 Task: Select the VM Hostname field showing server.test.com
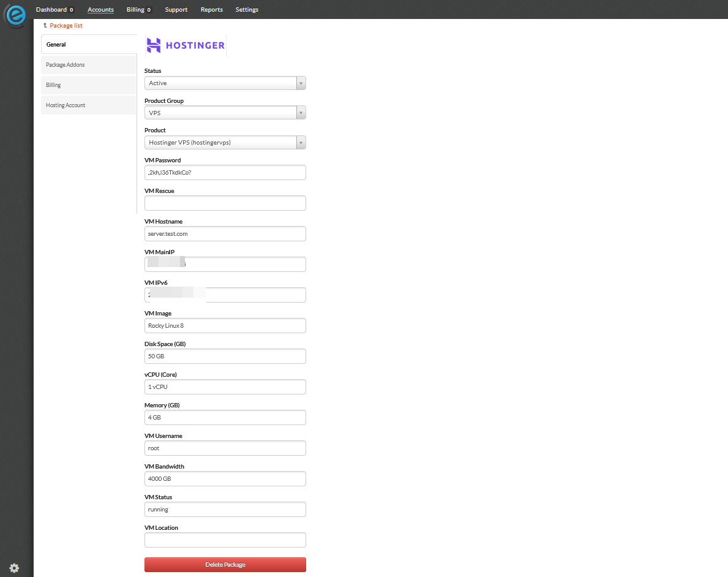(225, 233)
